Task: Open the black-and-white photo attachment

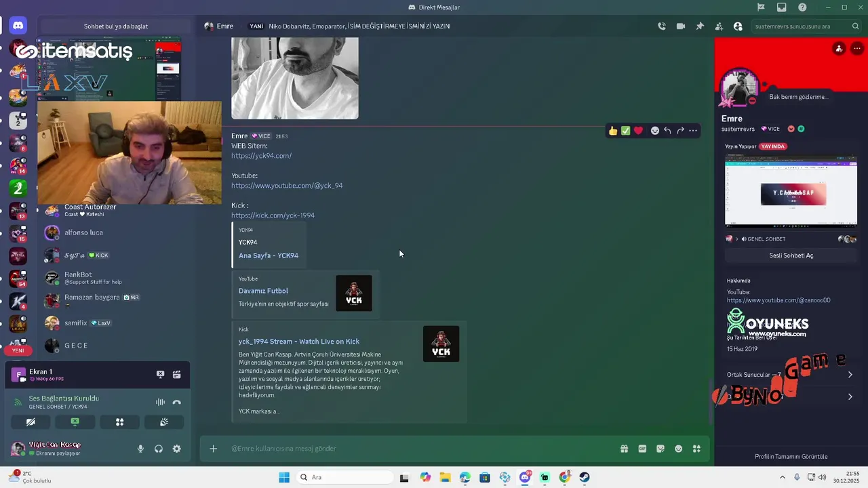Action: pyautogui.click(x=295, y=78)
